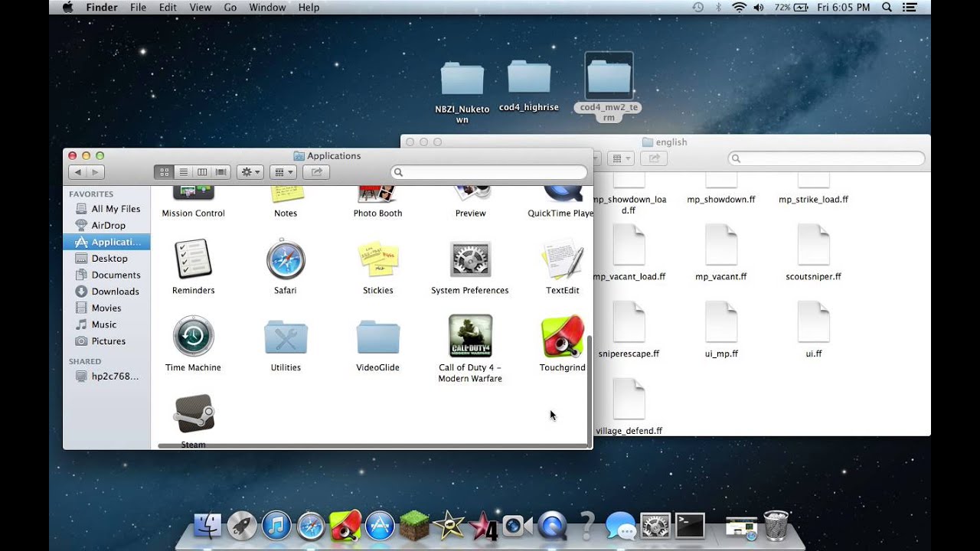Select Documents in the sidebar
This screenshot has height=551, width=980.
click(x=106, y=275)
